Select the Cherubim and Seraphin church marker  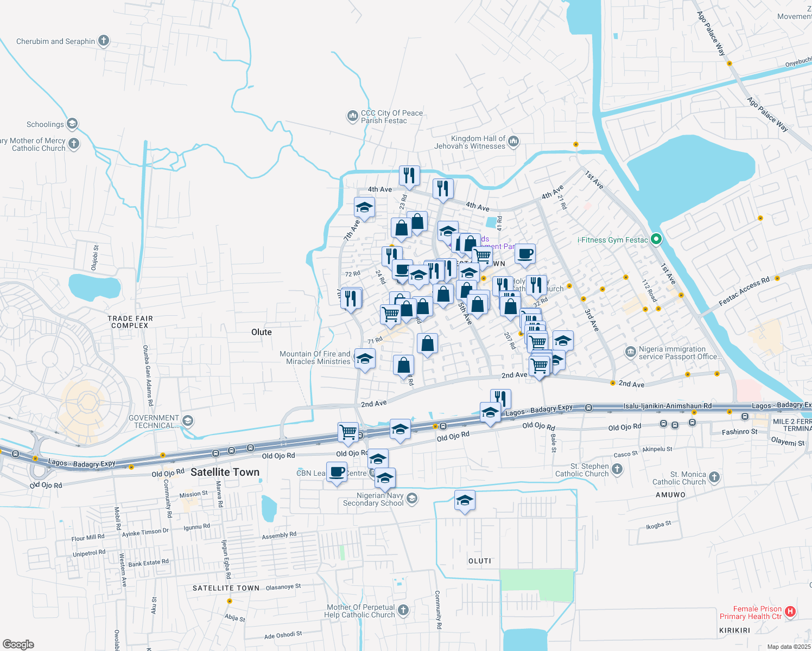point(103,40)
